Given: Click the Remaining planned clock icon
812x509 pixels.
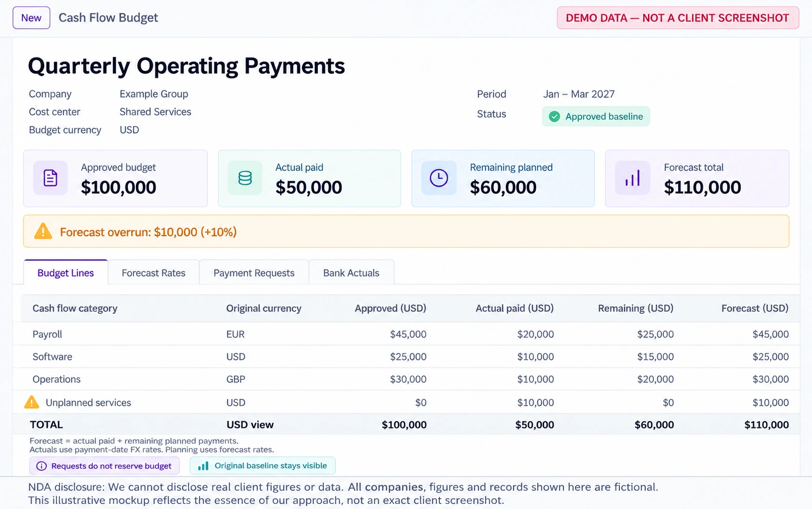Looking at the screenshot, I should click(439, 178).
